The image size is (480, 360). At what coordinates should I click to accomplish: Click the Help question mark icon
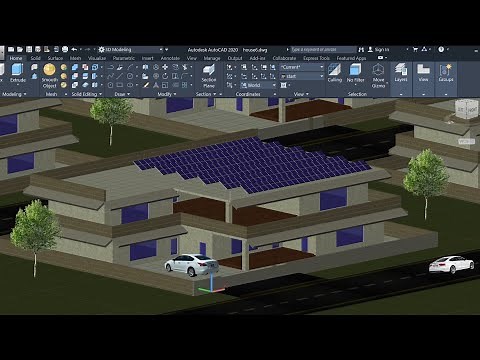coord(441,50)
